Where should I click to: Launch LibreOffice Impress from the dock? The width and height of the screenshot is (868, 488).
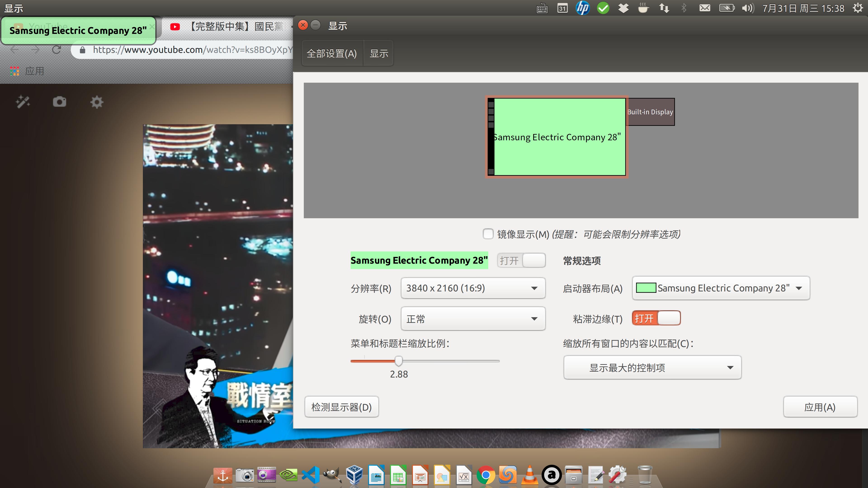(x=420, y=475)
